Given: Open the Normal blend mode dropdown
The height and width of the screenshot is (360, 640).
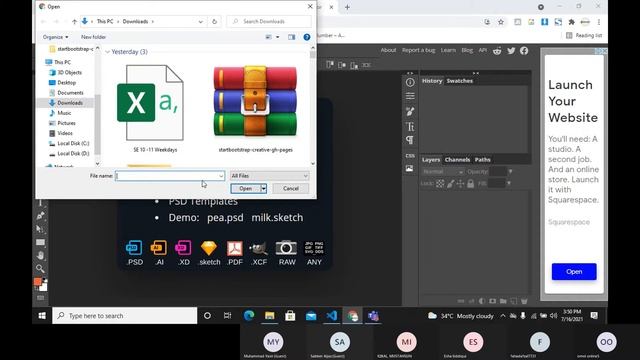Looking at the screenshot, I should click(x=443, y=172).
